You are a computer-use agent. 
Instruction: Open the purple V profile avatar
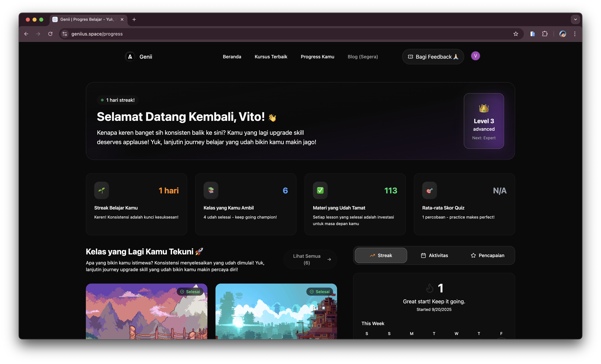point(475,56)
